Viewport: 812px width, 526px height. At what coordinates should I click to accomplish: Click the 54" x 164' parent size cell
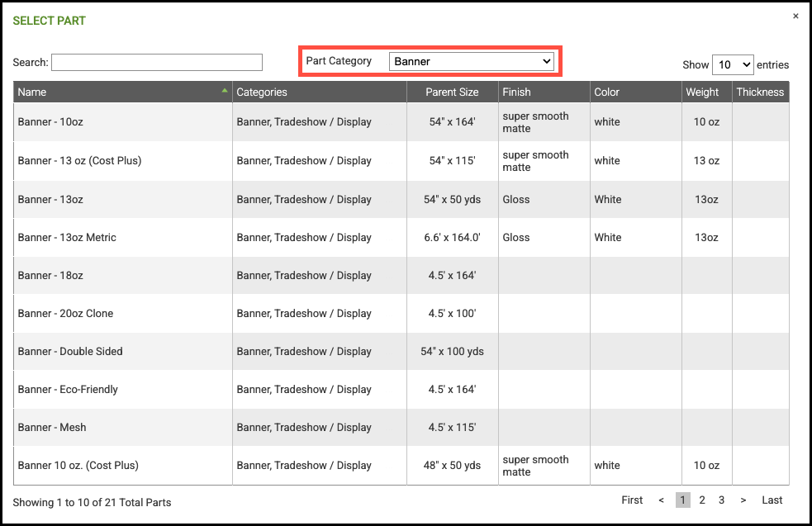point(452,121)
